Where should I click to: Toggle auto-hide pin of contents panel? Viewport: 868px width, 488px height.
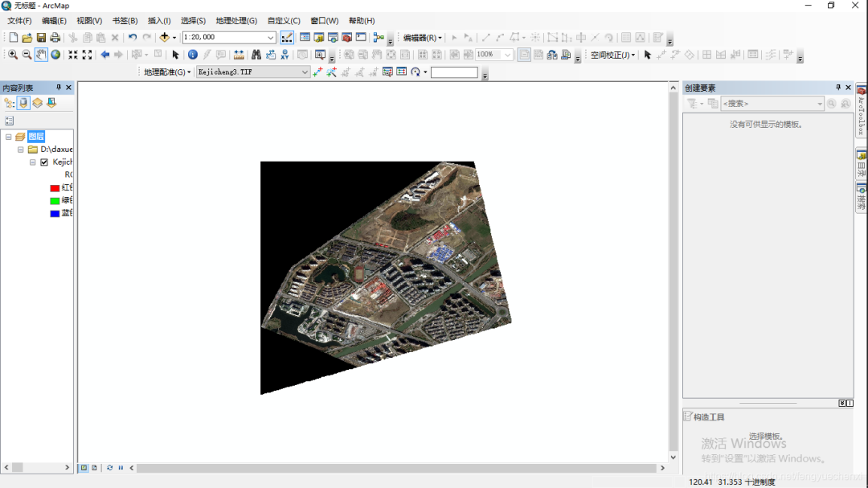pyautogui.click(x=59, y=88)
